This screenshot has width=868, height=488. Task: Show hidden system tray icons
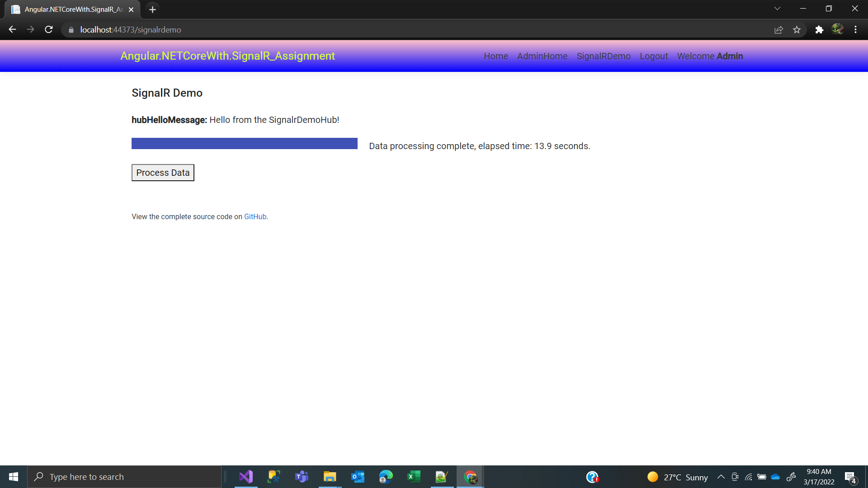721,477
